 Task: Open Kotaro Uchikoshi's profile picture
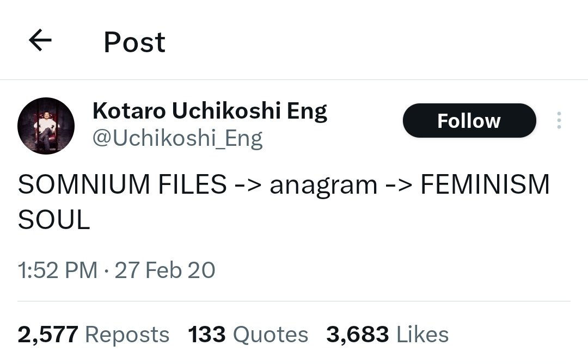(x=46, y=126)
